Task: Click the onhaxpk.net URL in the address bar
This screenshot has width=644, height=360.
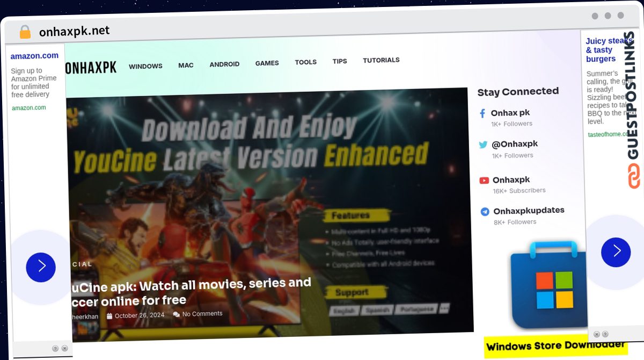Action: [74, 31]
